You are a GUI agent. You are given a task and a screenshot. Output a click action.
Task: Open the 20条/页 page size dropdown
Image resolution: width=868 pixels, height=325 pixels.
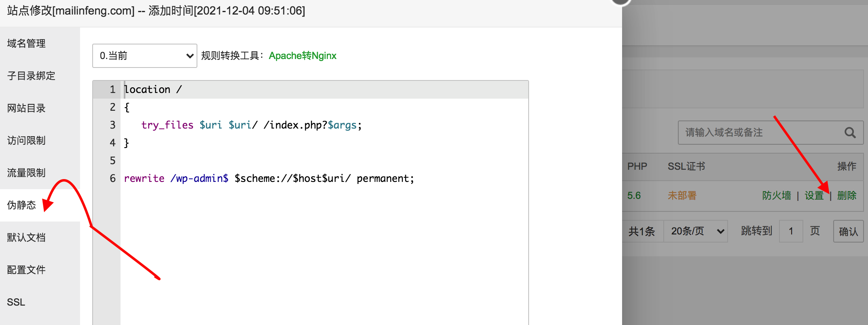coord(695,231)
